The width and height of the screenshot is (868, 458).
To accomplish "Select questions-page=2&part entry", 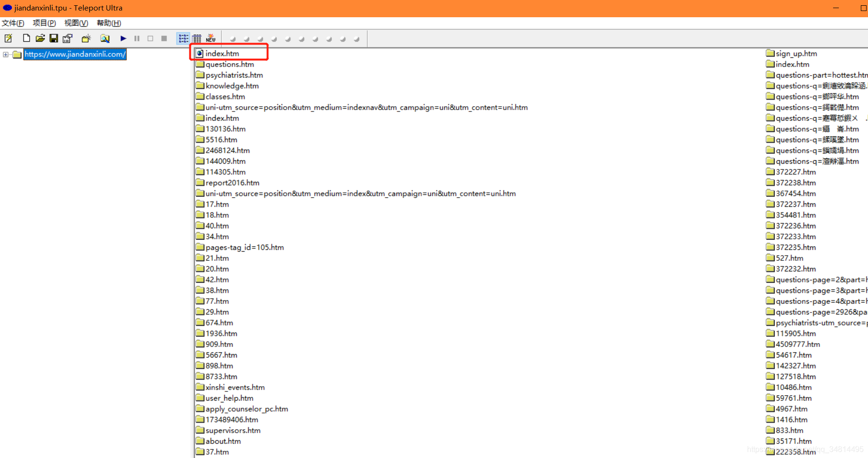I will [x=822, y=279].
